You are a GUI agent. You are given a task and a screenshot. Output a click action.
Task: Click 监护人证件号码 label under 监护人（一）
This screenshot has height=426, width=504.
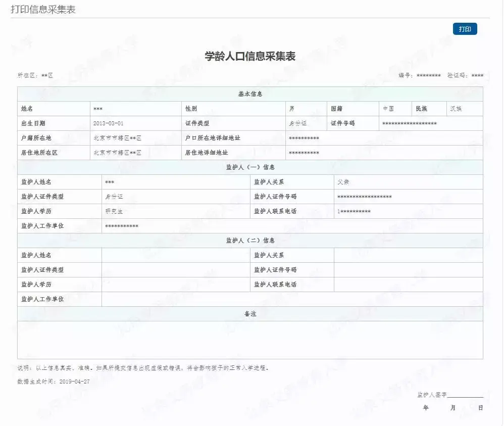275,197
